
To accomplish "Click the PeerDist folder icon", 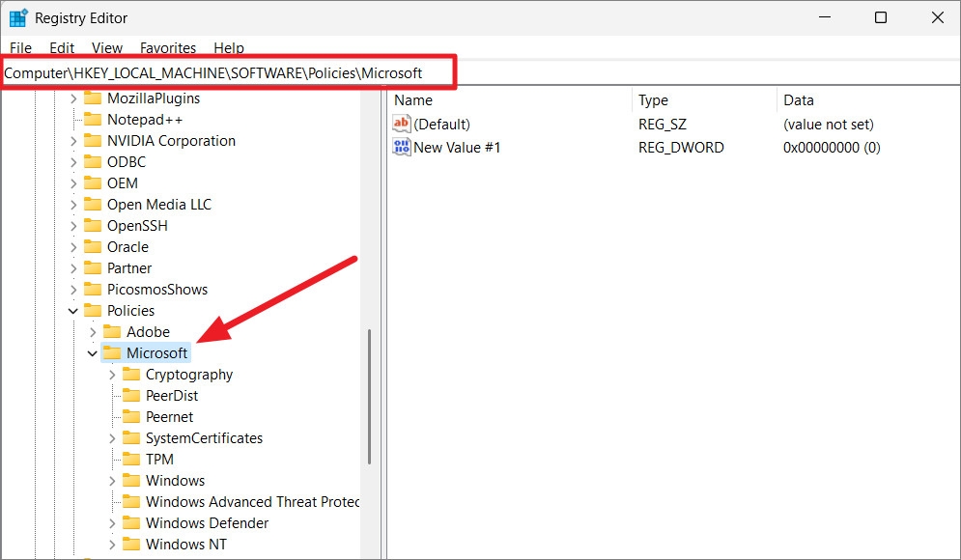I will point(131,395).
